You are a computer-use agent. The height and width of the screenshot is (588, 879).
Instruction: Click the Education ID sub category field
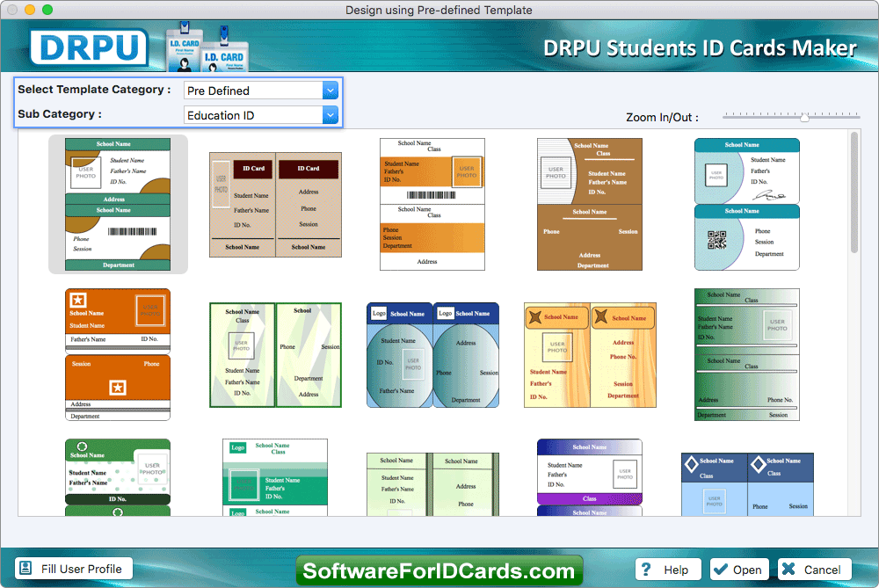[x=261, y=115]
